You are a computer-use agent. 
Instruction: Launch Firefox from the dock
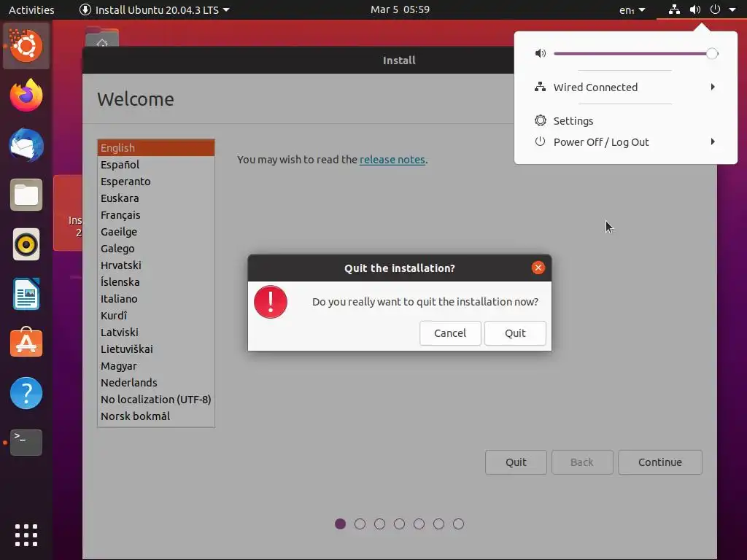pyautogui.click(x=26, y=96)
